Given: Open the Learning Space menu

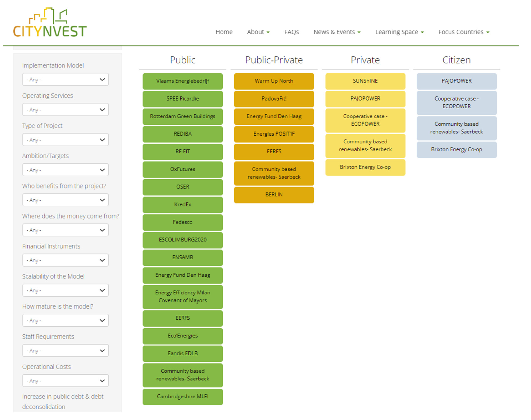Looking at the screenshot, I should (399, 32).
